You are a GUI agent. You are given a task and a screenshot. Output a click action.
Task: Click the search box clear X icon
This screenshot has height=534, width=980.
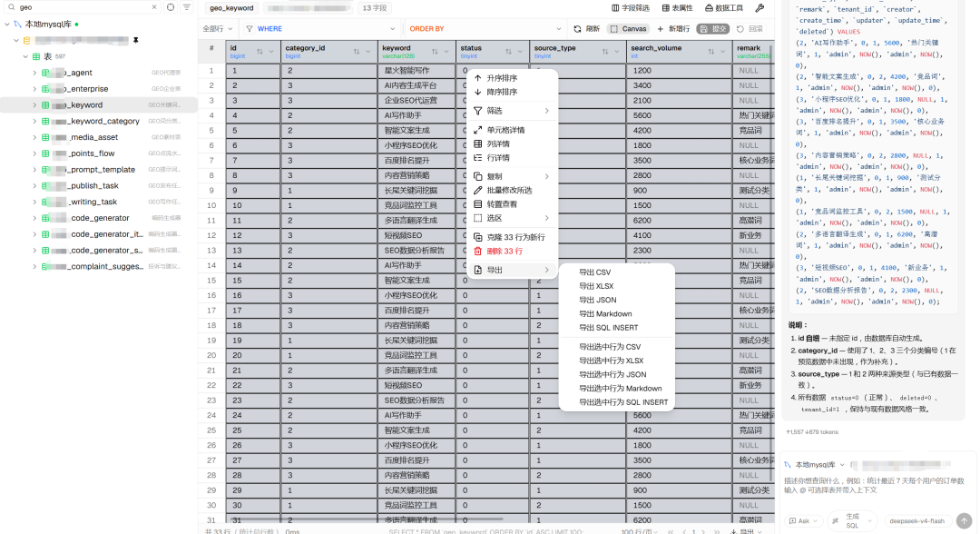(x=154, y=7)
